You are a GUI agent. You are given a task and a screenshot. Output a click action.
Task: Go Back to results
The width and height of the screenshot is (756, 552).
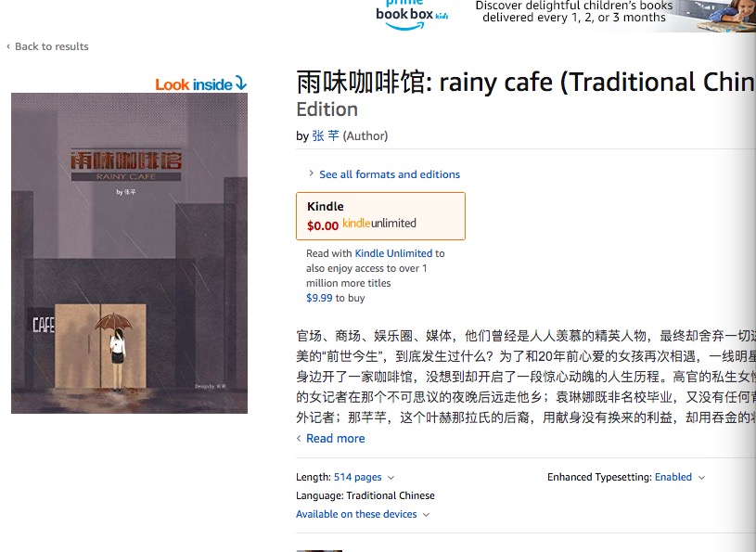click(x=52, y=46)
